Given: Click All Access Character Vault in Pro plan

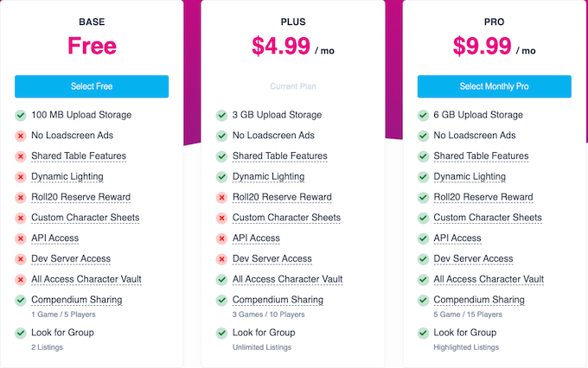Looking at the screenshot, I should pyautogui.click(x=489, y=280).
